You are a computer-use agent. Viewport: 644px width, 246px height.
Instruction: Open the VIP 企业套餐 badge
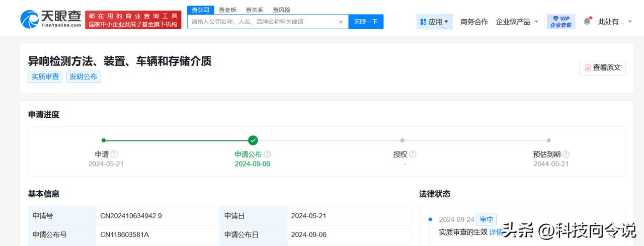pos(561,21)
